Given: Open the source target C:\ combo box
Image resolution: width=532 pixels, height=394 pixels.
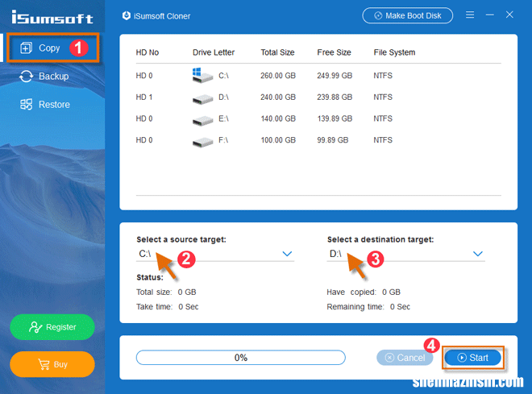Looking at the screenshot, I should pos(214,254).
